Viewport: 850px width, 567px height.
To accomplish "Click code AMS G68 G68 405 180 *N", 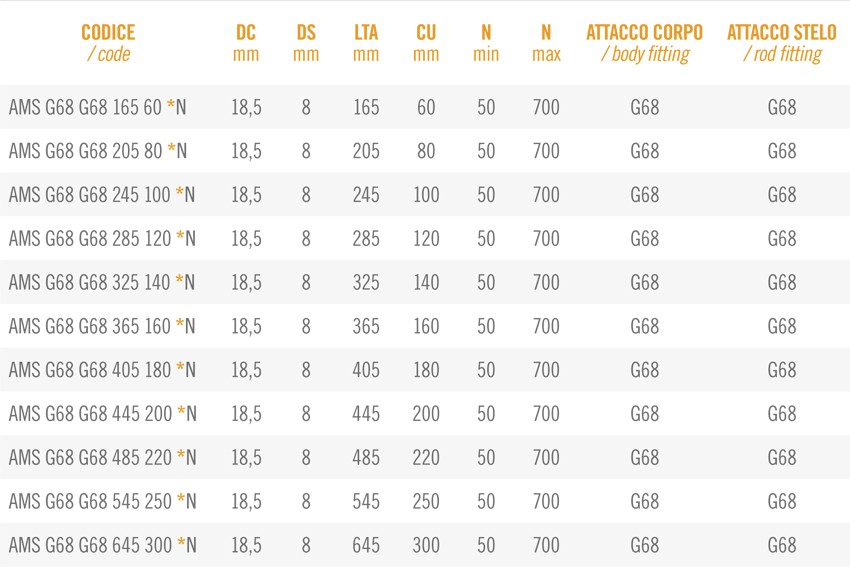I will [102, 370].
